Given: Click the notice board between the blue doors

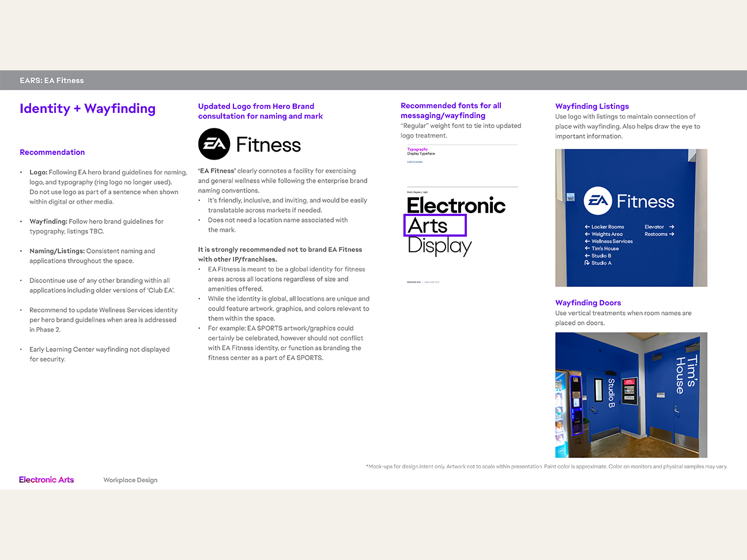Looking at the screenshot, I should click(629, 390).
